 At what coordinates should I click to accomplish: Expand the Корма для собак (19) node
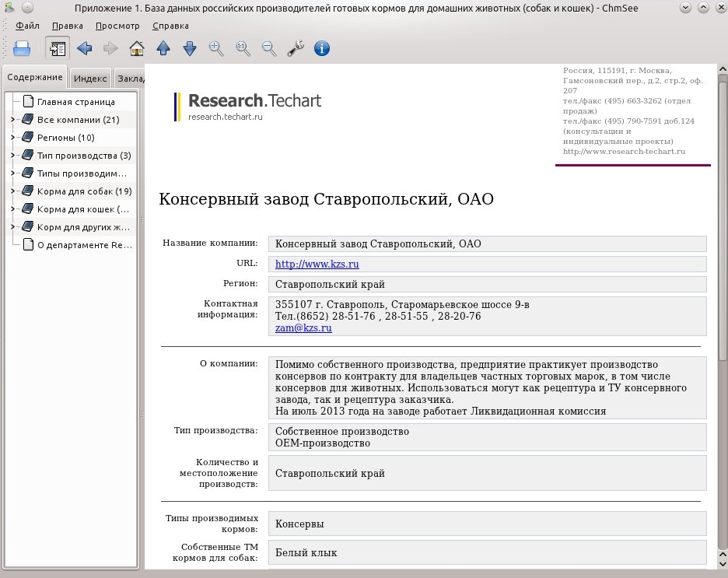pos(12,191)
